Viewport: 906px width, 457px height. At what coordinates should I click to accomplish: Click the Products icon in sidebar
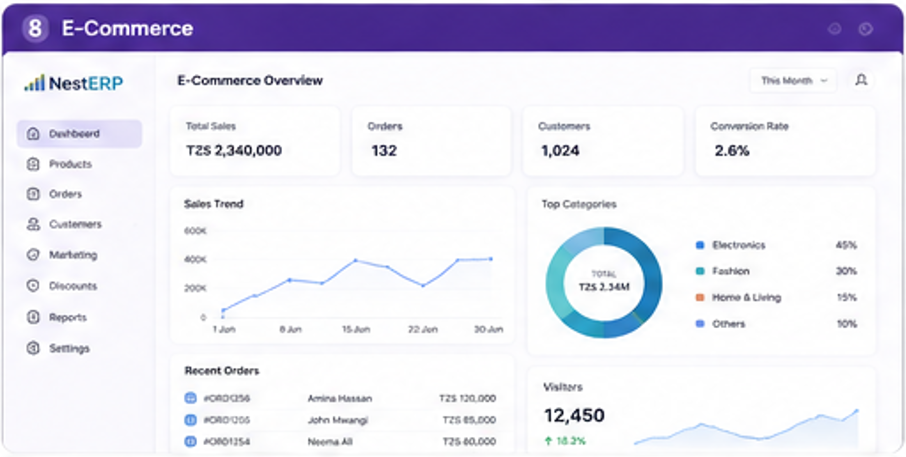(x=34, y=164)
